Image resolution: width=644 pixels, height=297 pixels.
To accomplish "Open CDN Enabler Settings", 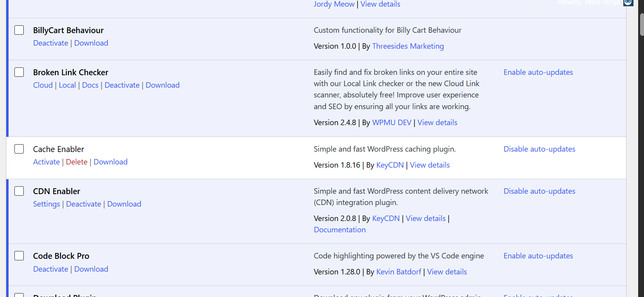I will point(46,204).
